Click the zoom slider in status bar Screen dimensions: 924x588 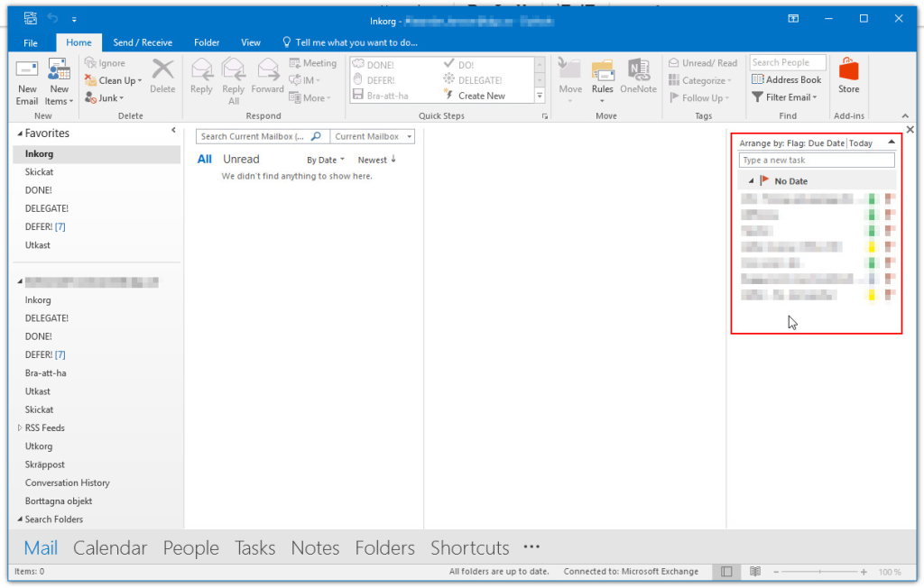tap(820, 572)
